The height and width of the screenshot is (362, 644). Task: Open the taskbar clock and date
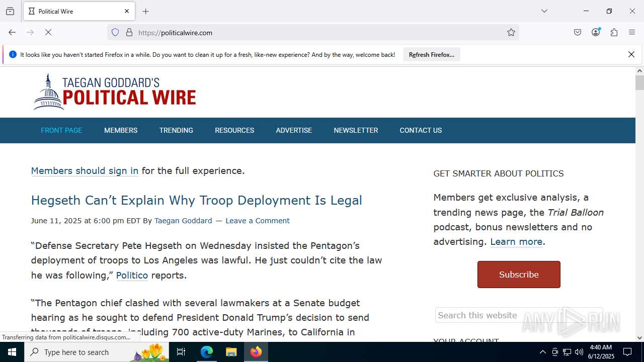tap(601, 352)
